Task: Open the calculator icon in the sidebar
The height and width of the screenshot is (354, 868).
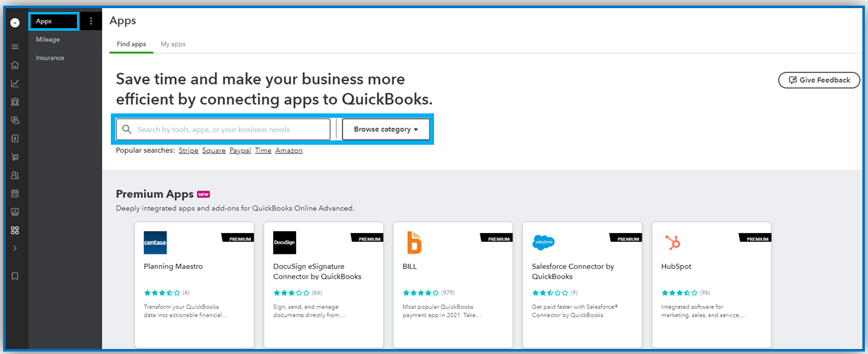Action: [x=15, y=194]
